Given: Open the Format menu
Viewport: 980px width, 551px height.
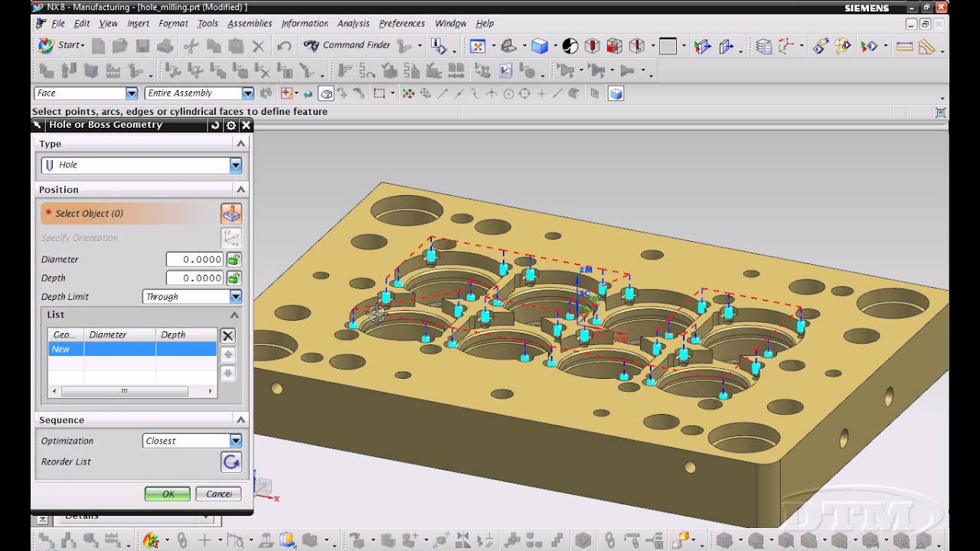Looking at the screenshot, I should tap(173, 24).
